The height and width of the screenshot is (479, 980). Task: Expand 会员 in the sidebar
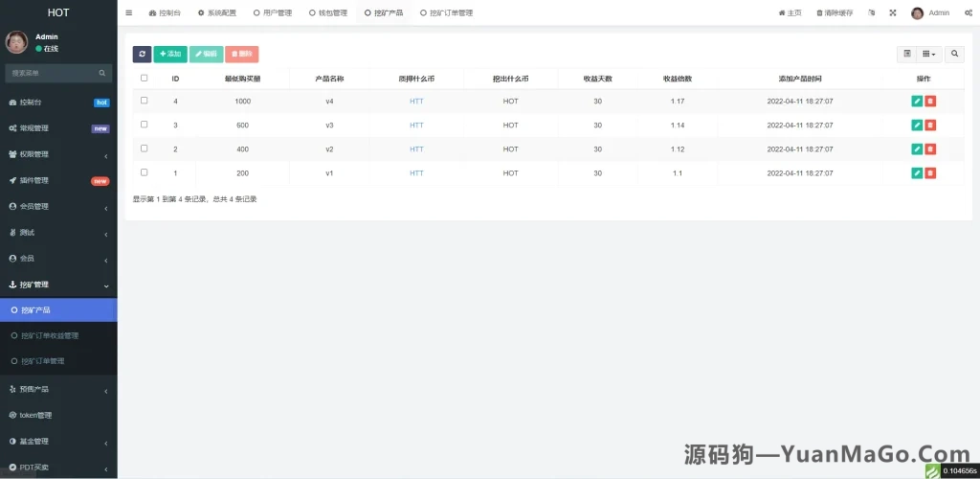click(x=58, y=259)
